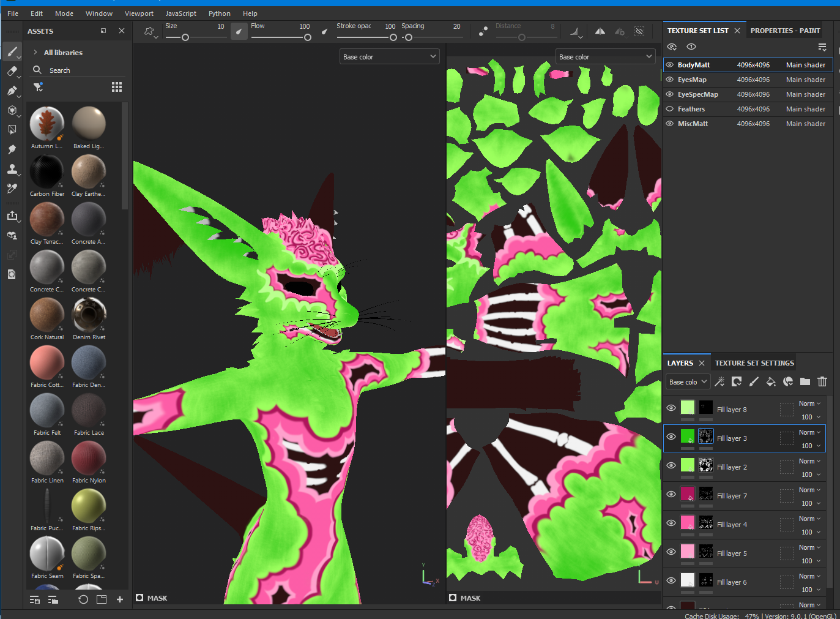
Task: Show the Feathers texture set
Action: point(670,109)
